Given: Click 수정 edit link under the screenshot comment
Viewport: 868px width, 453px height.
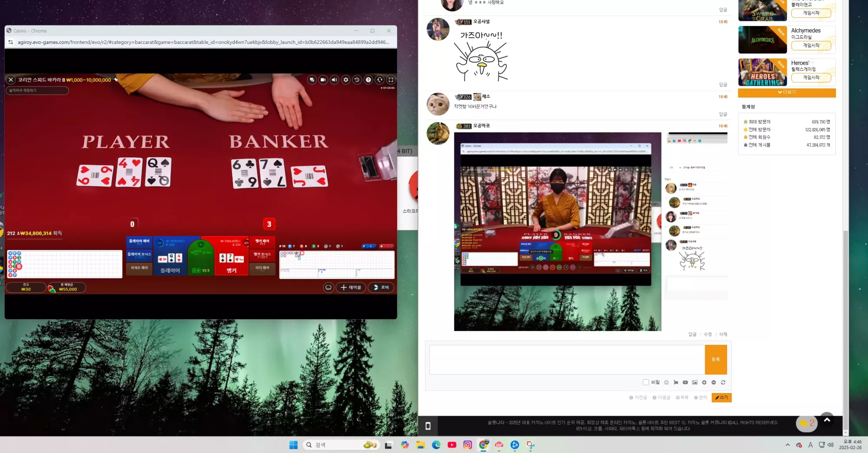Looking at the screenshot, I should click(707, 334).
